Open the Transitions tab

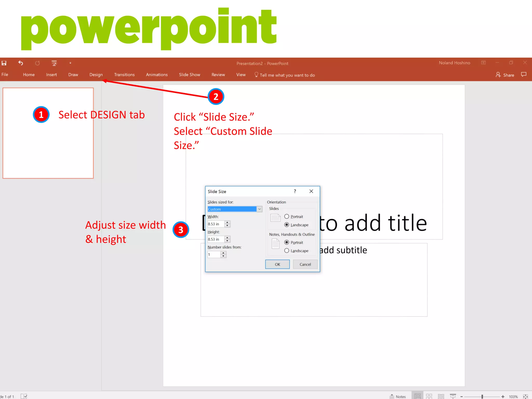tap(124, 75)
